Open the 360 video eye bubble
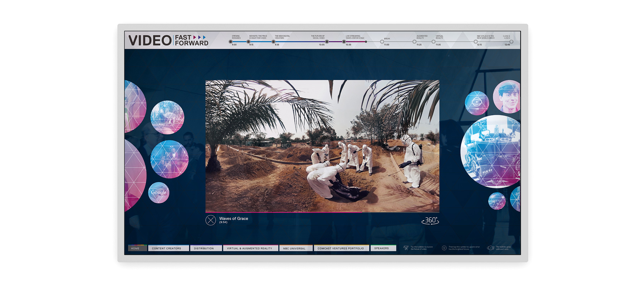Viewport: 644px width, 287px height. [x=477, y=103]
